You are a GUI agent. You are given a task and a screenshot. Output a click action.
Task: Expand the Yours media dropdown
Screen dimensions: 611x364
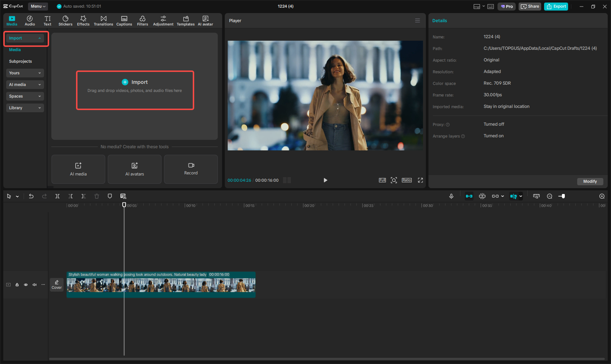click(25, 73)
